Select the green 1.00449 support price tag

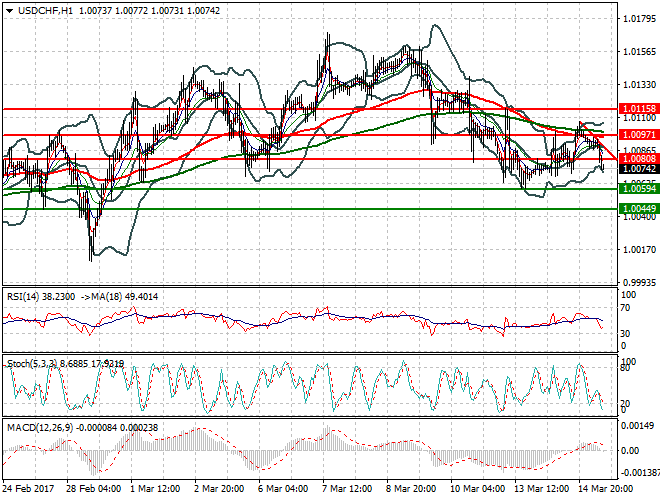pyautogui.click(x=638, y=209)
